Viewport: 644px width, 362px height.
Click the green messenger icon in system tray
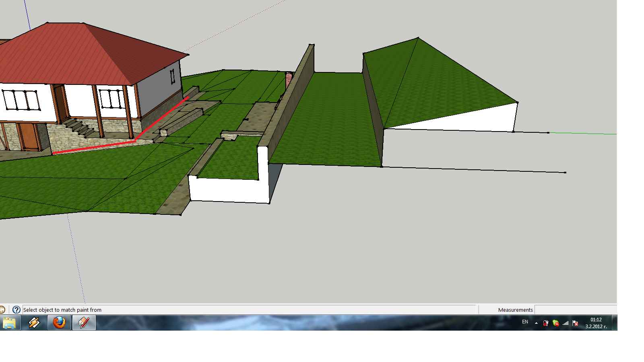click(x=556, y=323)
